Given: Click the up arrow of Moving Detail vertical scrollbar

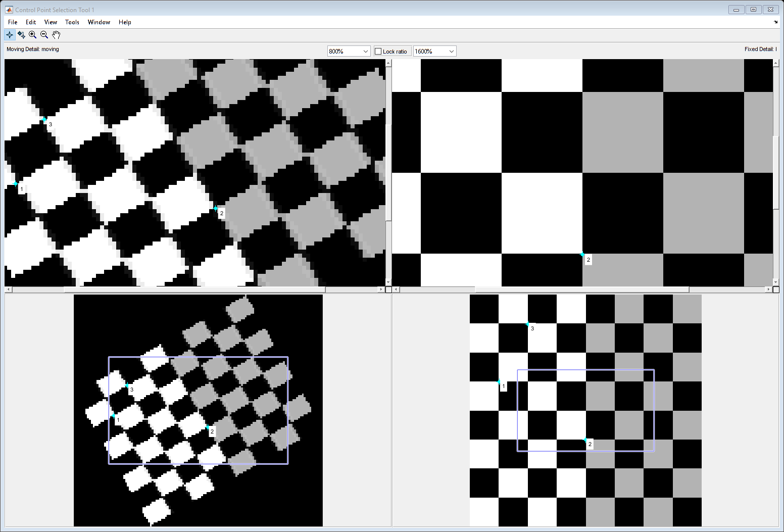Looking at the screenshot, I should (x=388, y=63).
